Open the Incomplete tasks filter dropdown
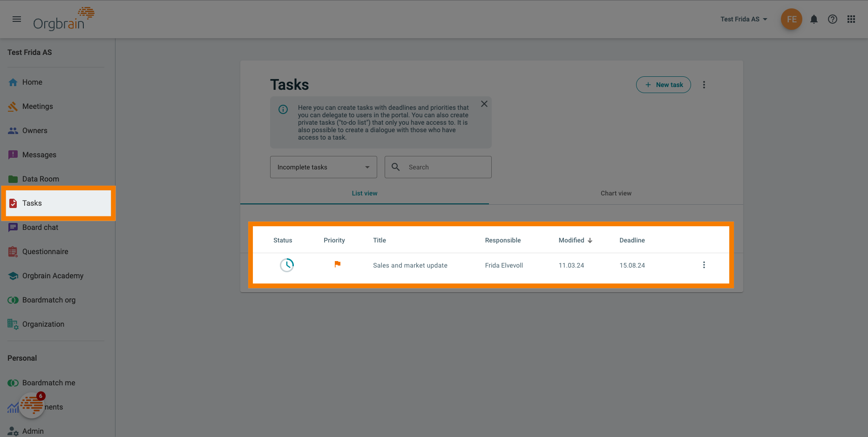 pos(323,167)
